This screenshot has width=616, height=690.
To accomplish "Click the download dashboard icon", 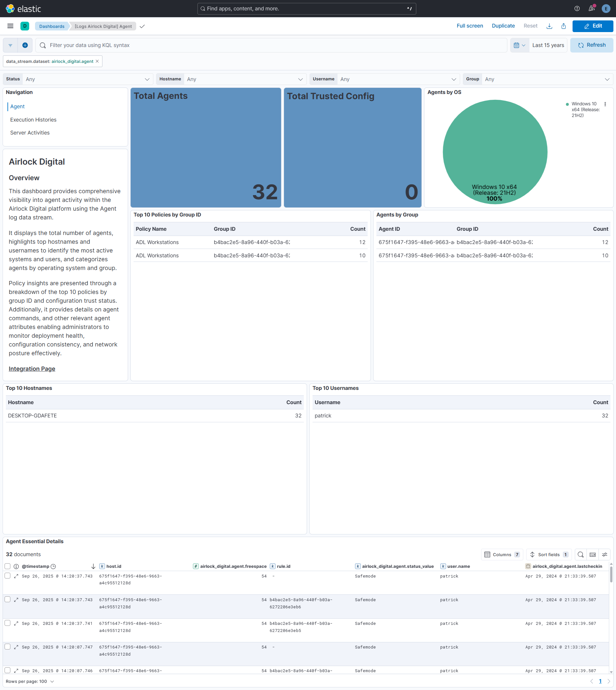I will click(549, 26).
